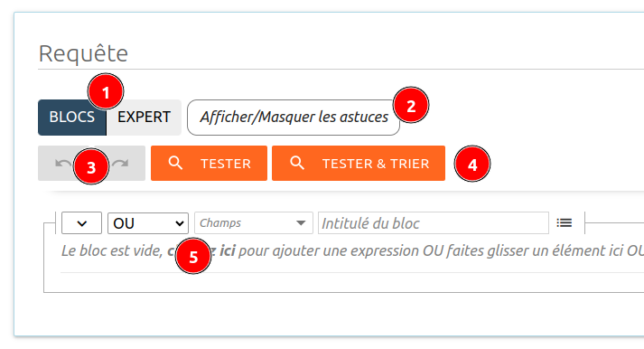Select red numbered marker 5

pyautogui.click(x=193, y=256)
